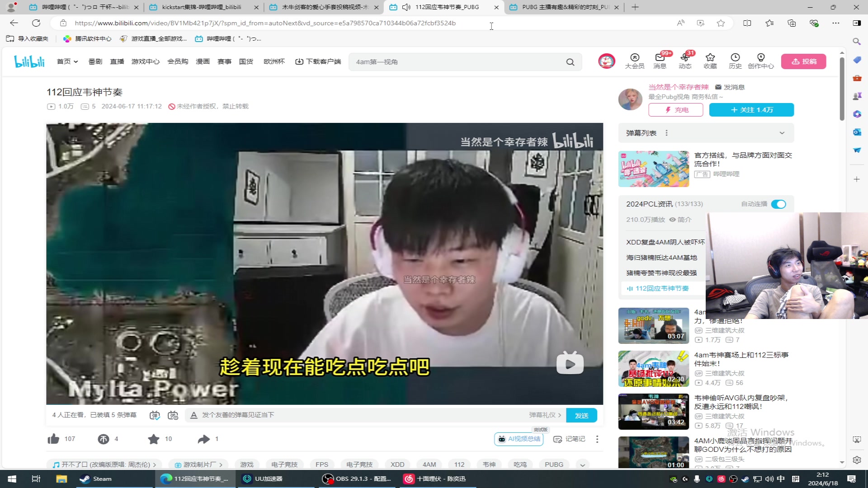Open Edge sidebar search icon

(x=857, y=42)
